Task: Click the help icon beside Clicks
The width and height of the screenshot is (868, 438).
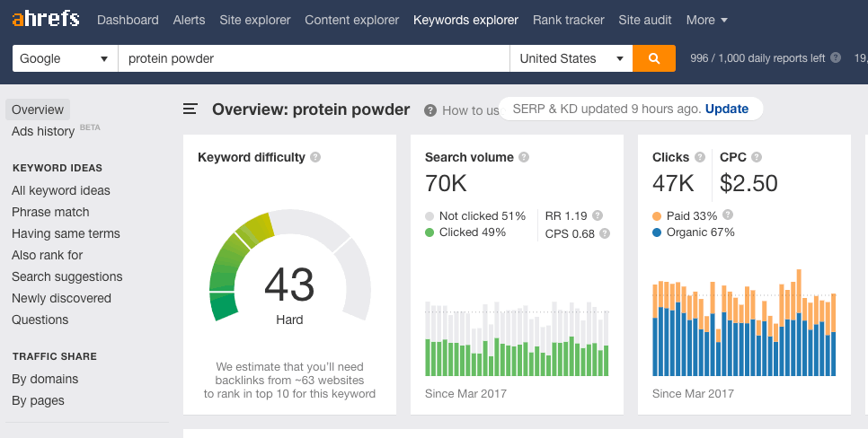Action: click(x=699, y=157)
